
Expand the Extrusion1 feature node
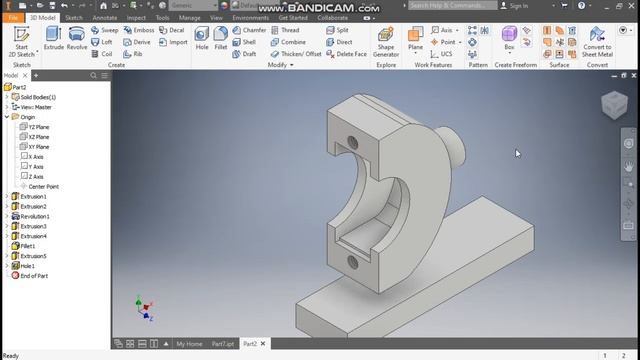point(7,196)
